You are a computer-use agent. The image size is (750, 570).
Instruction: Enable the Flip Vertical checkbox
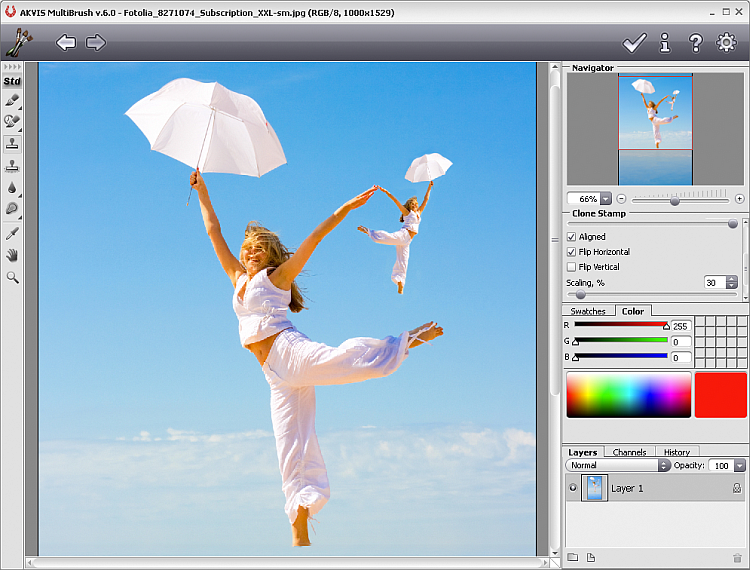pos(572,267)
